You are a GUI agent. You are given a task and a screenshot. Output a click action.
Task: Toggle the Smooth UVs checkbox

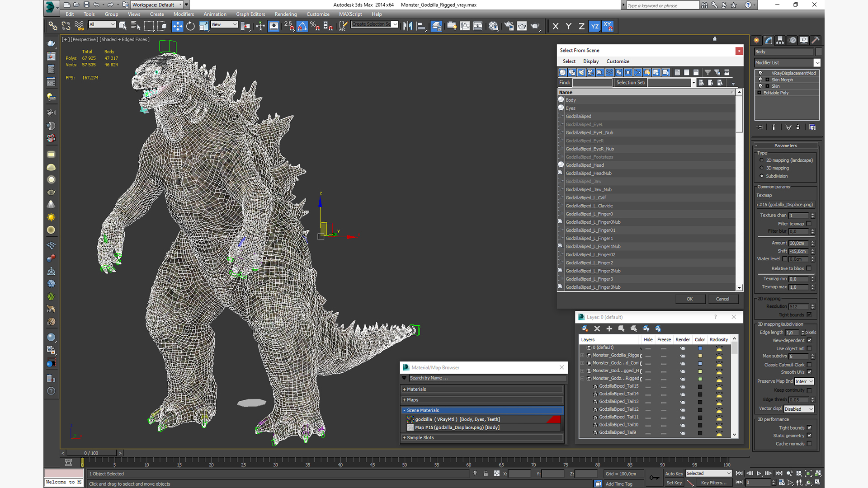coord(809,372)
